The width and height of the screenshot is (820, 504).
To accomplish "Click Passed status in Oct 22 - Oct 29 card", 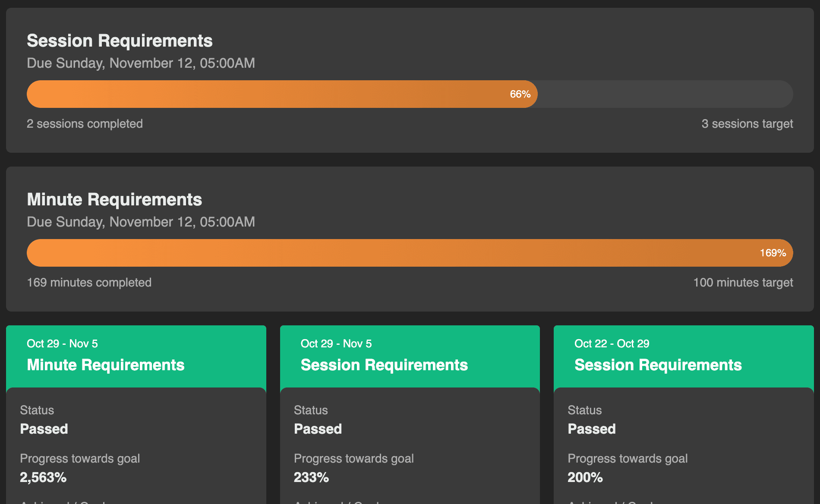I will (591, 429).
